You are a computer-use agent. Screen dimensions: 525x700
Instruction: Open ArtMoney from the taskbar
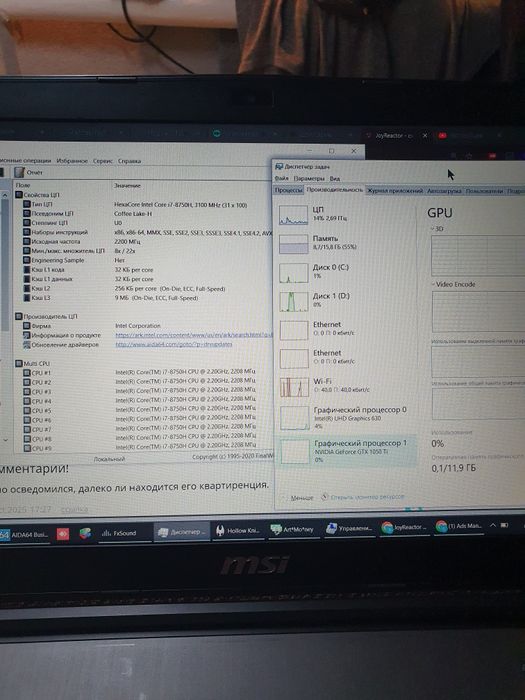coord(292,530)
